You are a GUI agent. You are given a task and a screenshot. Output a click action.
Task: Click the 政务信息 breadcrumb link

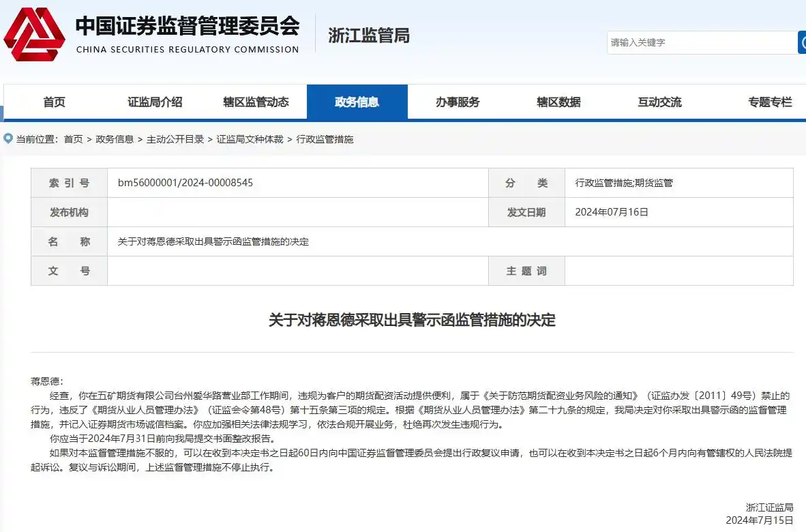[114, 138]
